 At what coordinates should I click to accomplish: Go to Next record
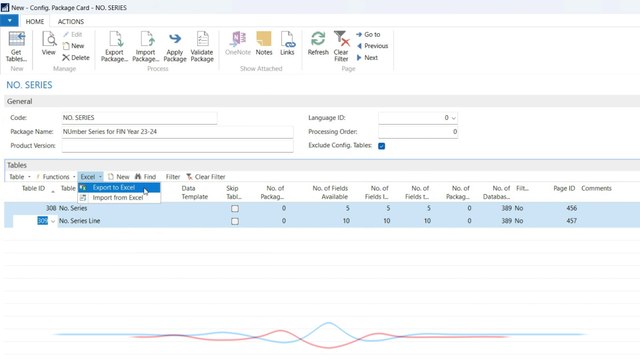pos(367,58)
